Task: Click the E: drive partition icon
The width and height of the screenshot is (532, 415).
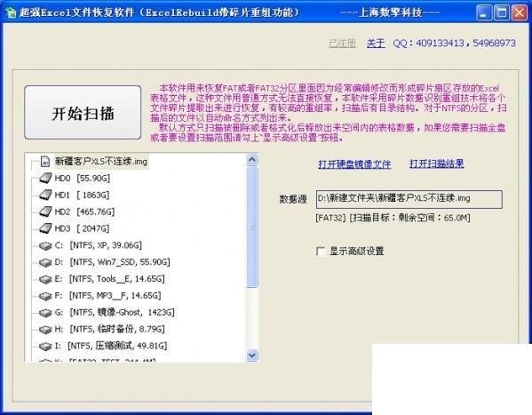Action: pyautogui.click(x=45, y=279)
